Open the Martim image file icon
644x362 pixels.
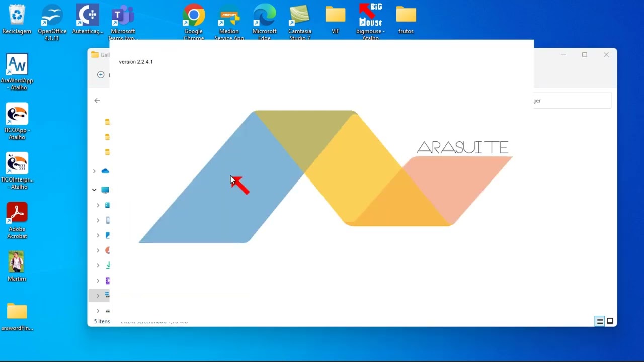click(x=17, y=266)
